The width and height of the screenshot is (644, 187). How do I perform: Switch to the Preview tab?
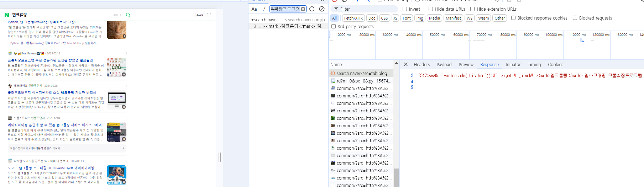coord(466,65)
